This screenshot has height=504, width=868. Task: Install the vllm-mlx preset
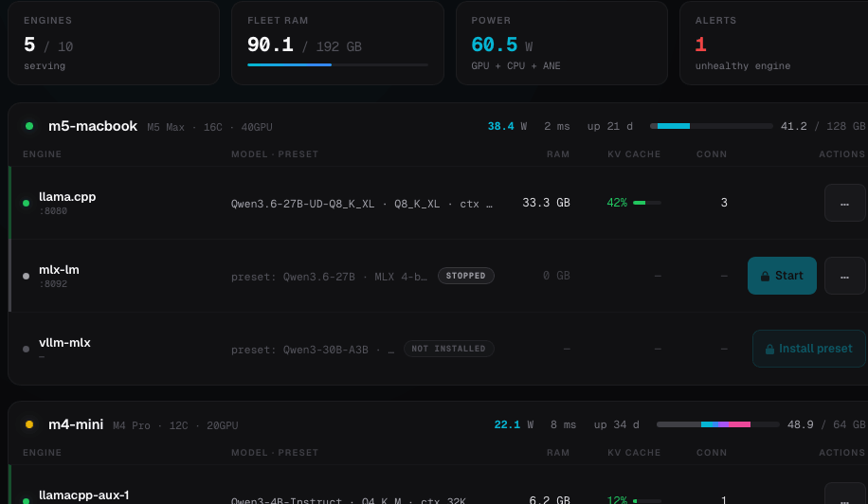click(808, 349)
